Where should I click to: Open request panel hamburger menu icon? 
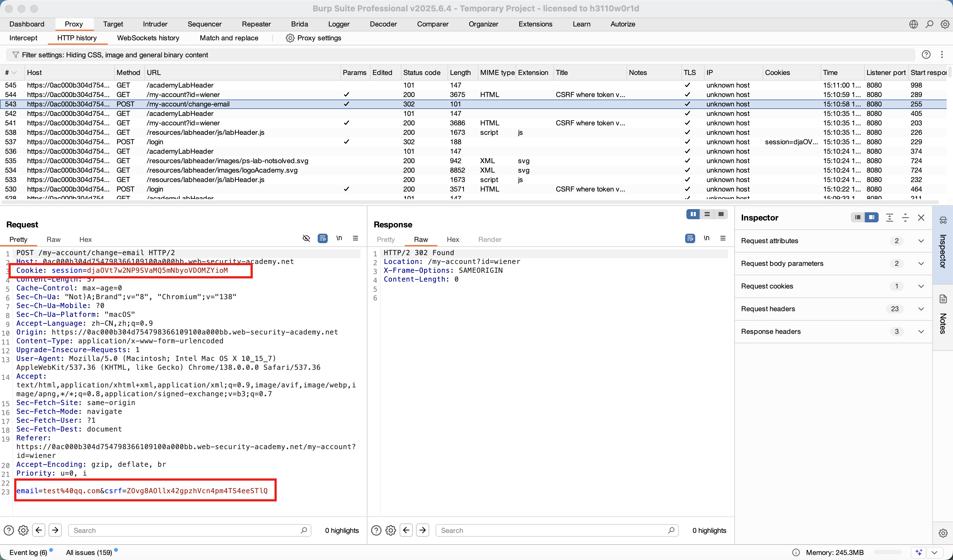[355, 238]
